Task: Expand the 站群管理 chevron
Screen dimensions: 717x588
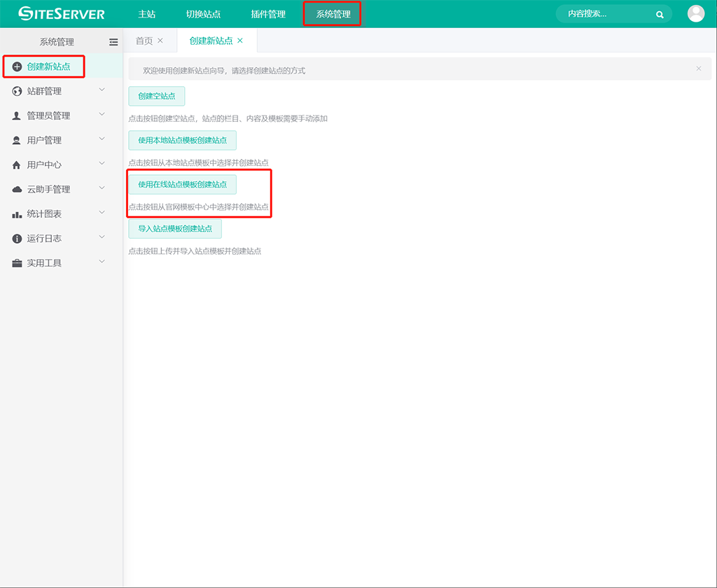Action: (x=102, y=90)
